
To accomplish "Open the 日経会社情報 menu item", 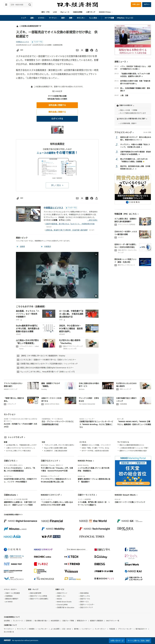I will [x=77, y=12].
